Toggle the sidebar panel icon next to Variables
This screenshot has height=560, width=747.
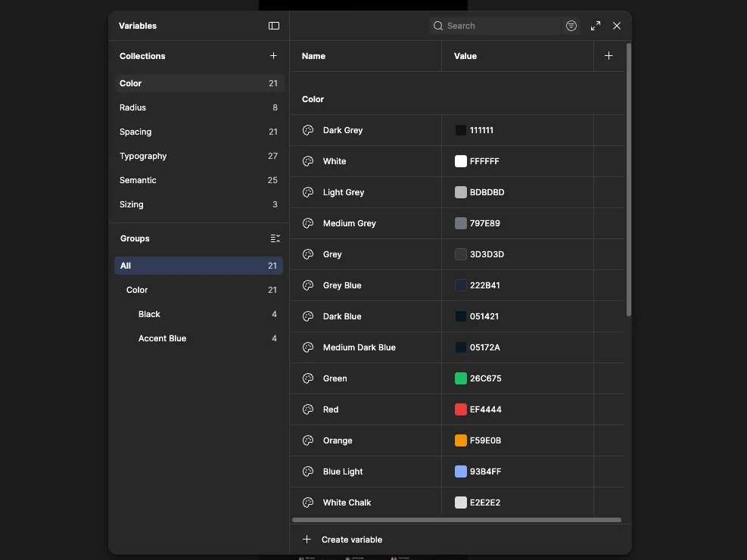tap(274, 26)
